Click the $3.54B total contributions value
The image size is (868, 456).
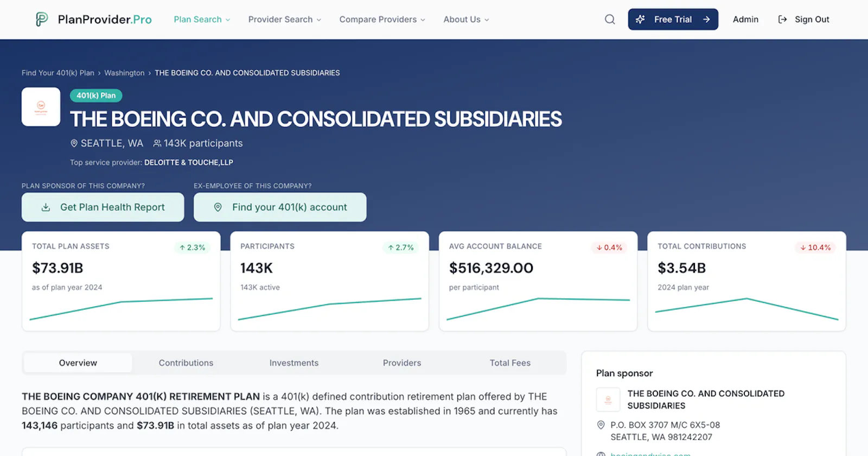click(681, 268)
